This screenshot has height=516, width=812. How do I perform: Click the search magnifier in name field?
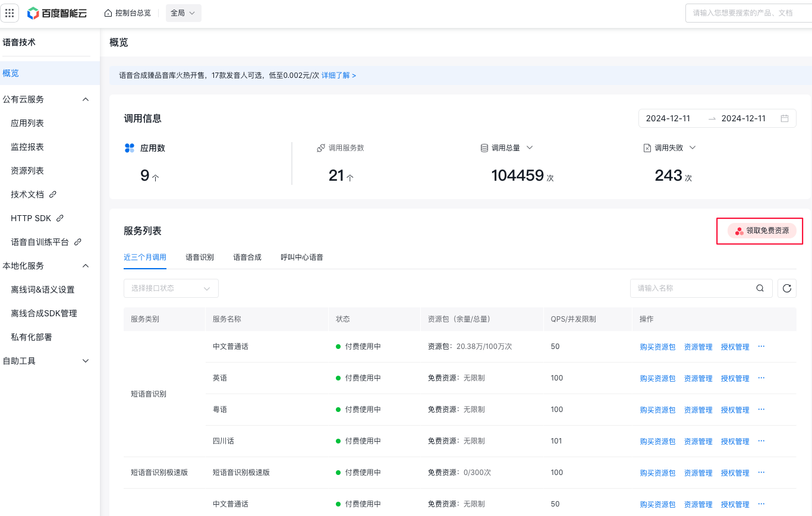pyautogui.click(x=760, y=288)
